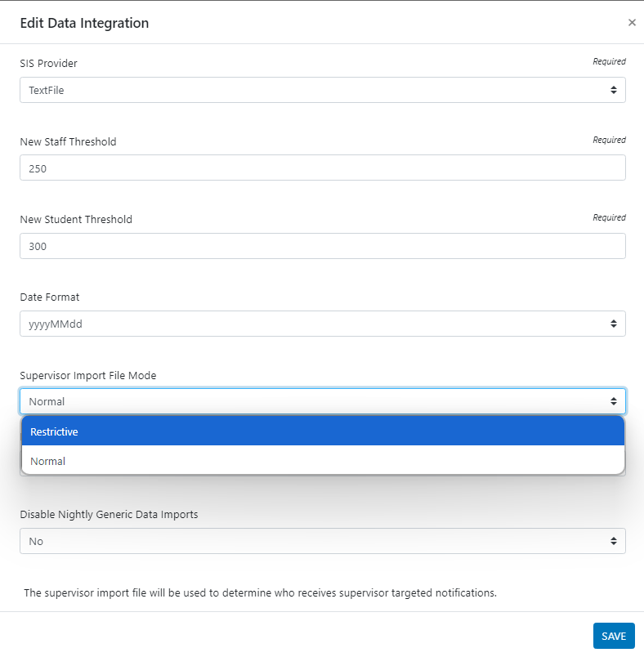This screenshot has height=657, width=644.
Task: Click the SIS Provider select arrow icon
Action: pos(614,90)
